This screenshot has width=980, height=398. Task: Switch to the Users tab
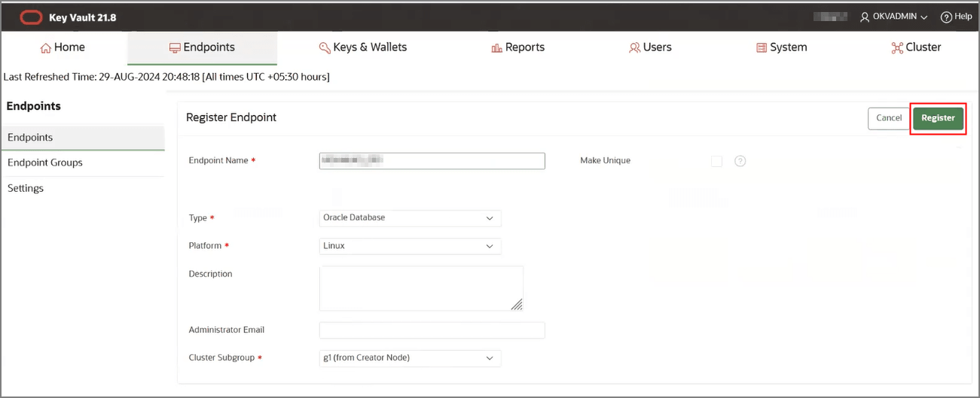[x=650, y=47]
